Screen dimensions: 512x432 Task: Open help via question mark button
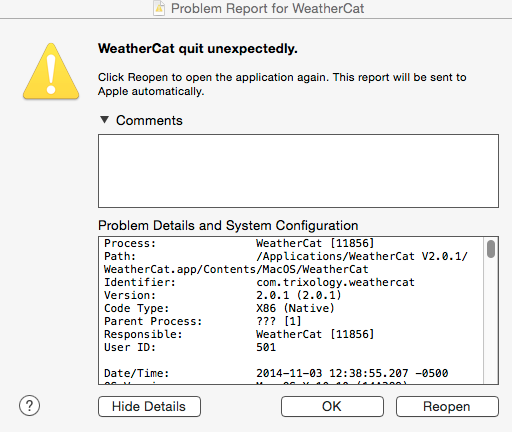29,406
